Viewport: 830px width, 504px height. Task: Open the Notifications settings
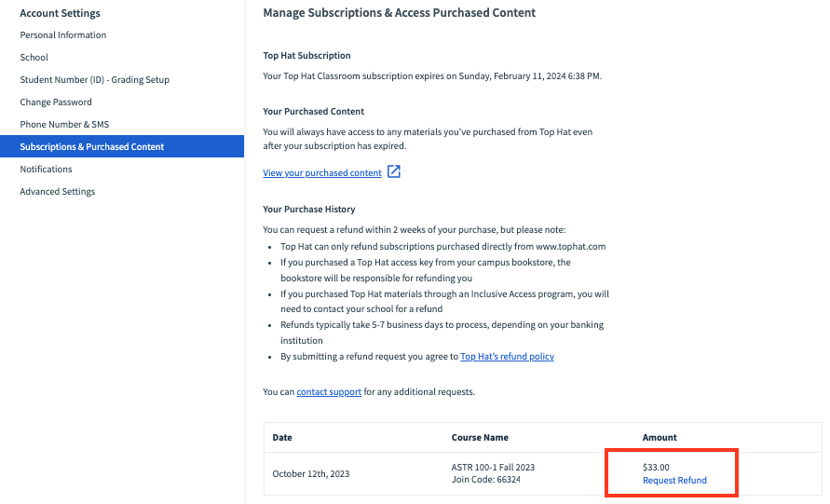[47, 170]
